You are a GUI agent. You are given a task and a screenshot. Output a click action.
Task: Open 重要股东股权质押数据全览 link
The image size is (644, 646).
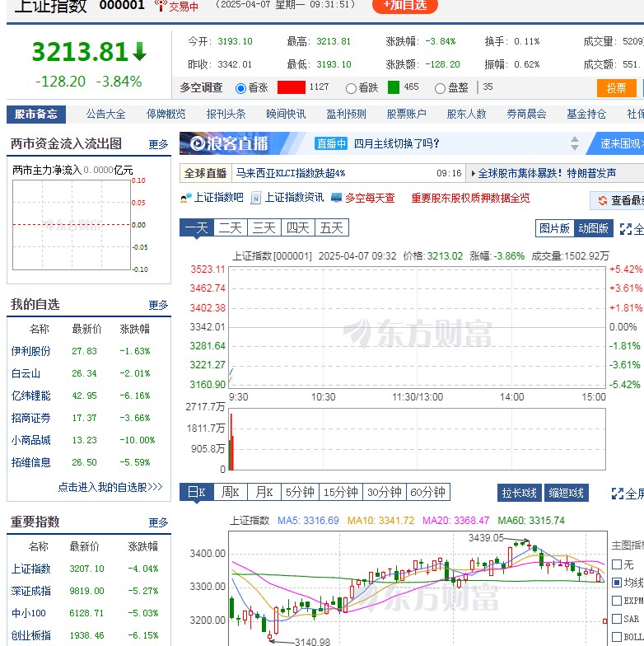(471, 198)
